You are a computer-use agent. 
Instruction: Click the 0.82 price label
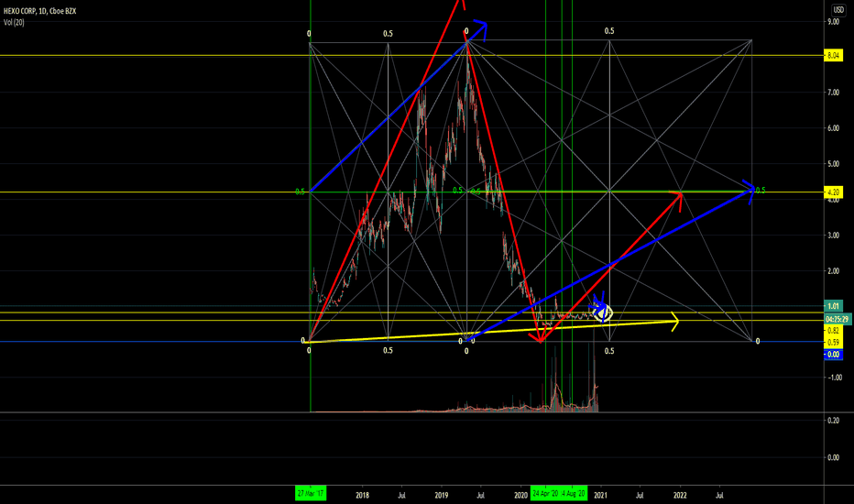point(833,331)
